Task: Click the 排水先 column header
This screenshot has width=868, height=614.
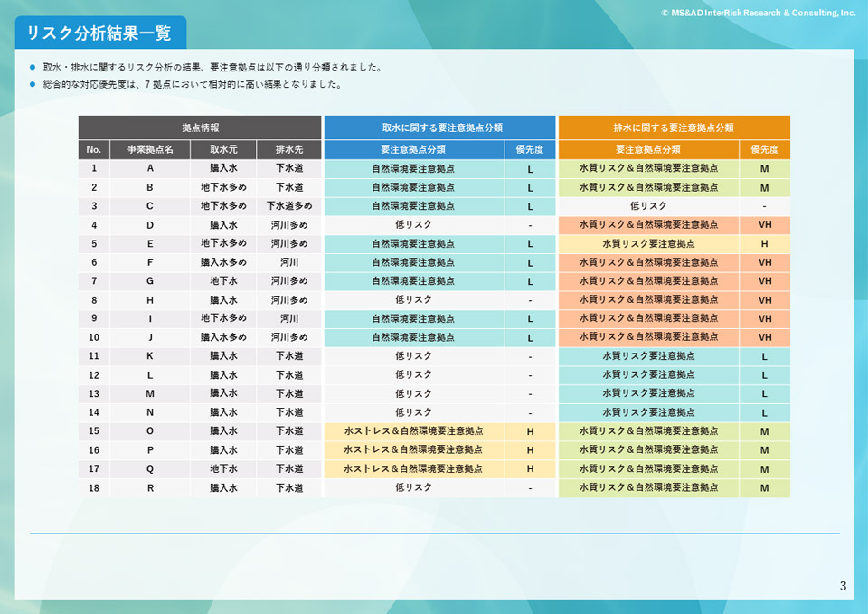Action: 289,149
